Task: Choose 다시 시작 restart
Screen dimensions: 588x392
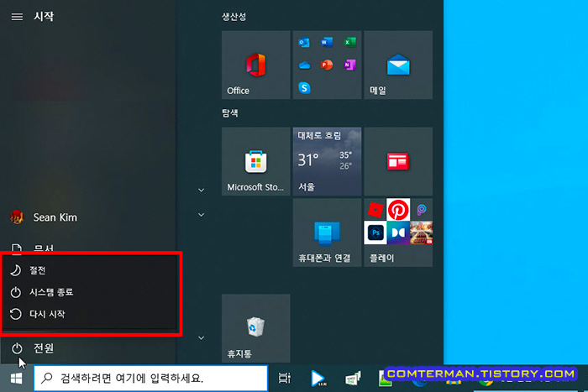Action: tap(89, 314)
